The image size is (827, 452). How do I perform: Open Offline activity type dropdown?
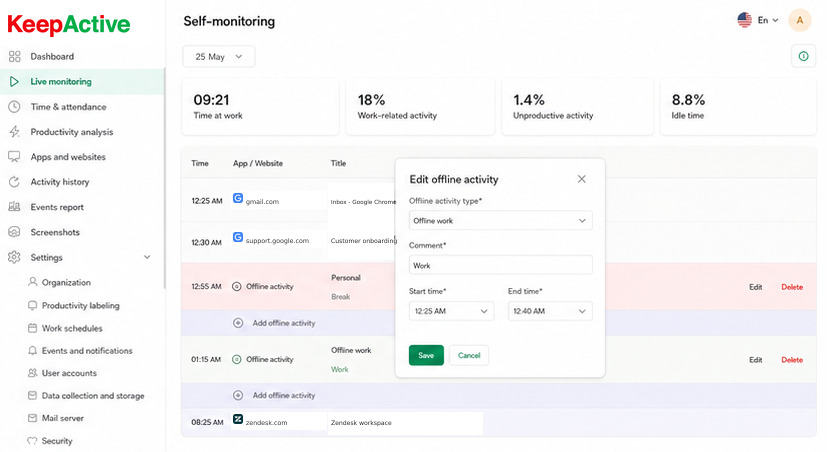tap(500, 220)
